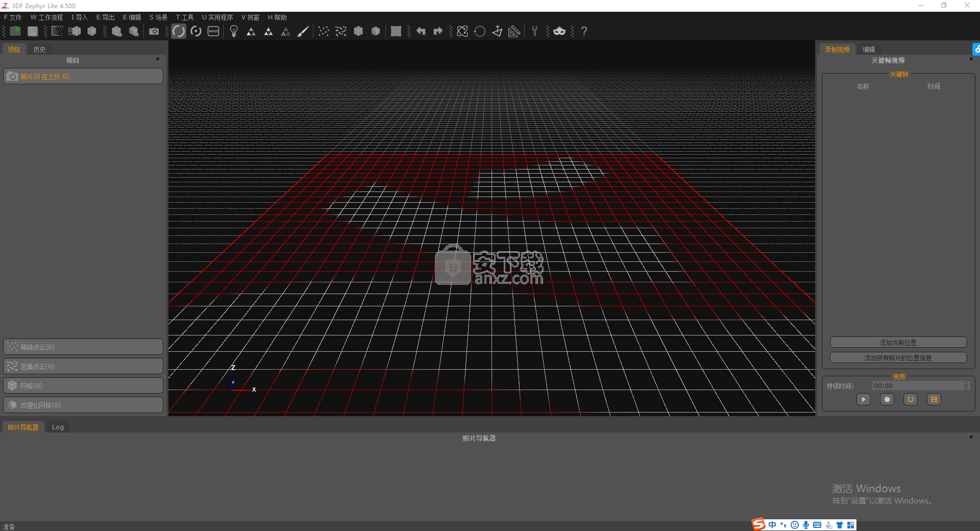Toggle the light bulb lighting icon
Screen dimensions: 980x531
pos(234,31)
